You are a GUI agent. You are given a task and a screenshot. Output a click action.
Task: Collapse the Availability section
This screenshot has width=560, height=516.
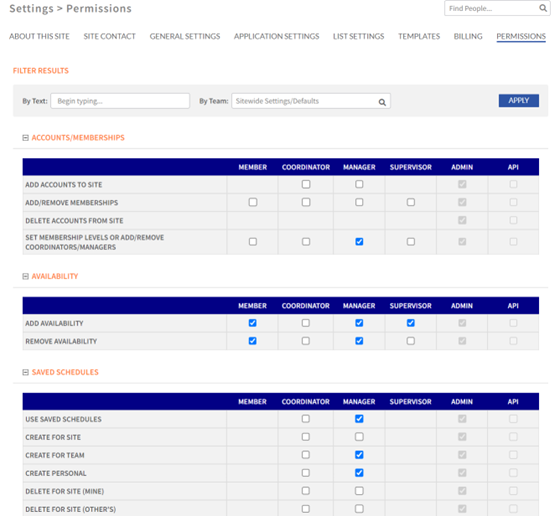(25, 276)
